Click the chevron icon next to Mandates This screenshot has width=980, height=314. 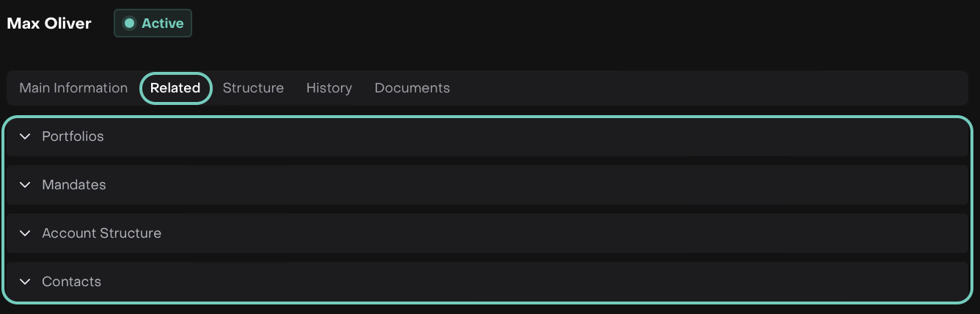point(25,185)
